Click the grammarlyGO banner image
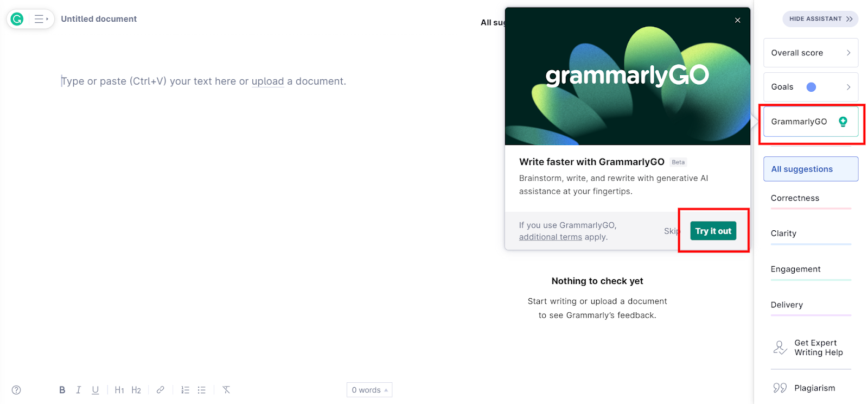This screenshot has height=404, width=868. click(628, 76)
